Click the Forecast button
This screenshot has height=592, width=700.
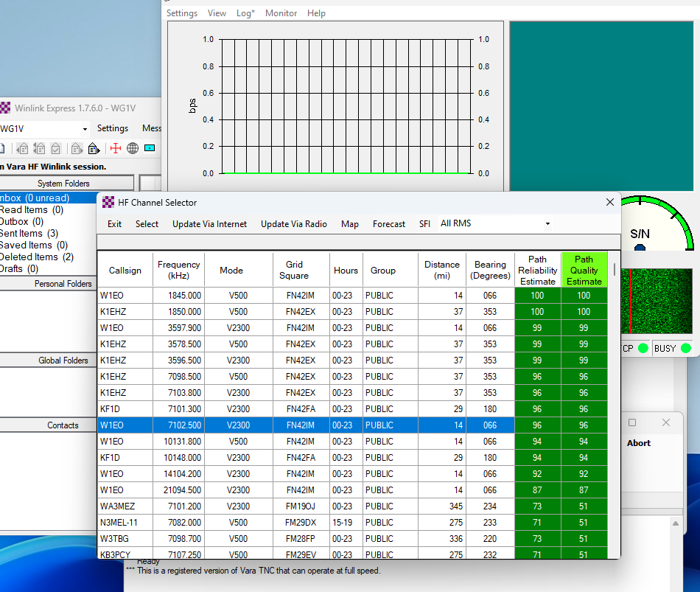coord(388,224)
